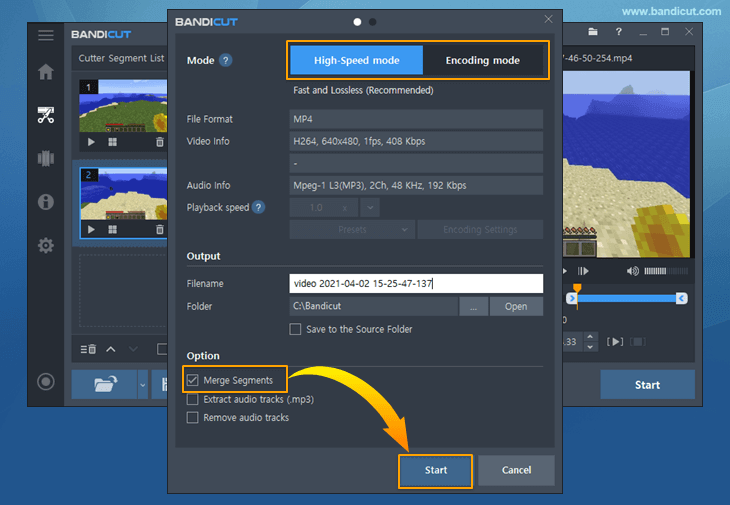
Task: Delete segment 1 with its trash icon
Action: (160, 142)
